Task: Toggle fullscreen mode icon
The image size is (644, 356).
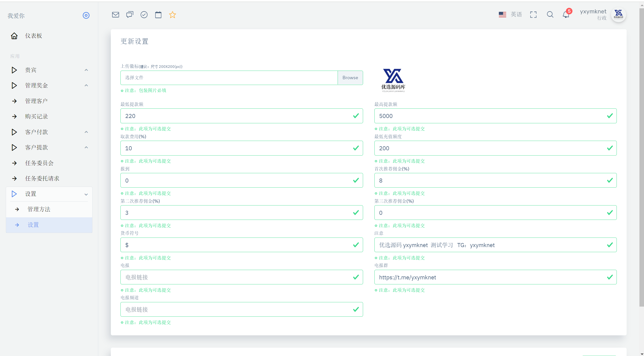Action: tap(533, 15)
